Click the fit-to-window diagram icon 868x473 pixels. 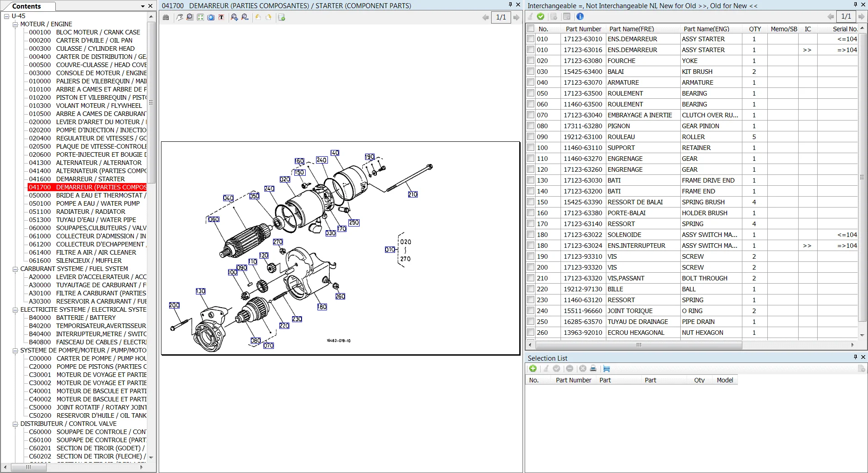click(x=200, y=17)
